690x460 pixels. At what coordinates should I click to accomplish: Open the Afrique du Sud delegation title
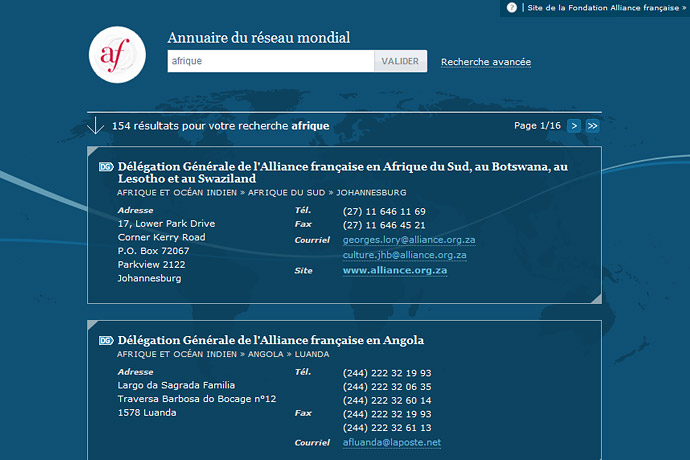[342, 172]
